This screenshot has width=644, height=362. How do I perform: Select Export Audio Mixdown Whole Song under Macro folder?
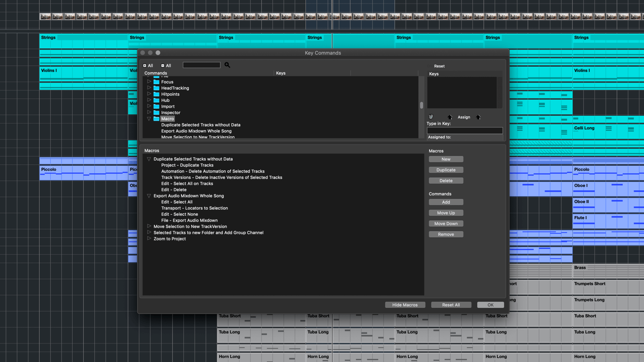click(x=196, y=131)
